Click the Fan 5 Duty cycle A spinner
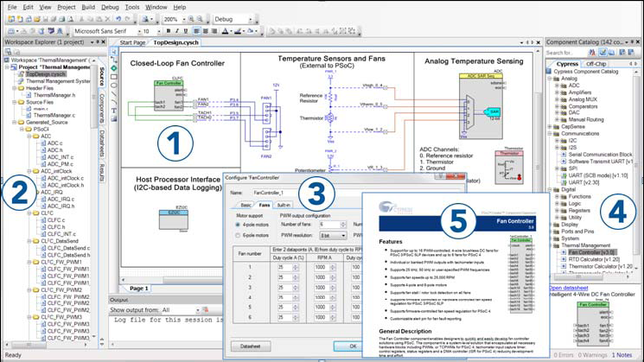This screenshot has width=644, height=362. tap(296, 308)
